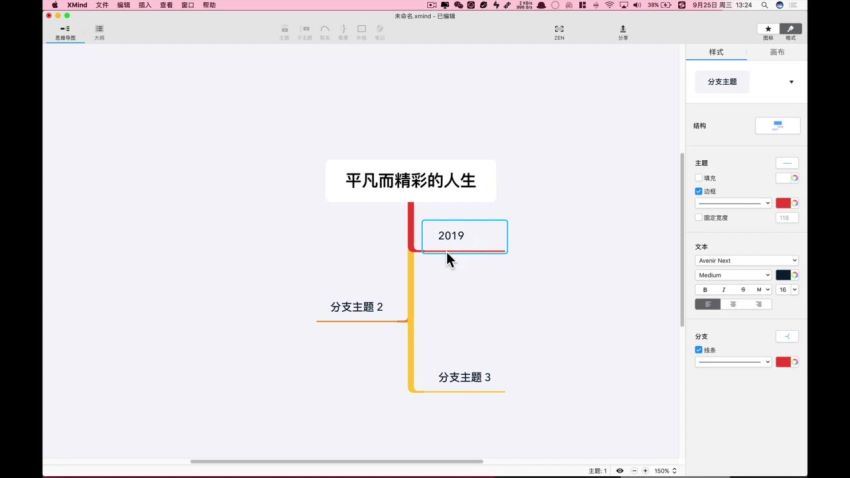Uncheck the 线条 line checkbox
This screenshot has height=478, width=850.
click(698, 350)
